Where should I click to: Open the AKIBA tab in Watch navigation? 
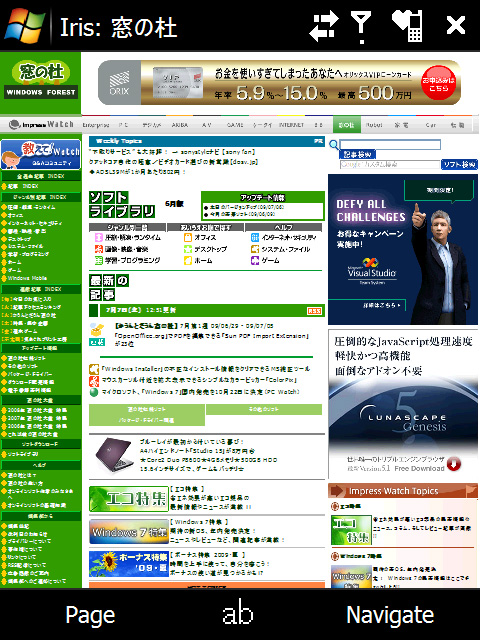click(x=180, y=125)
